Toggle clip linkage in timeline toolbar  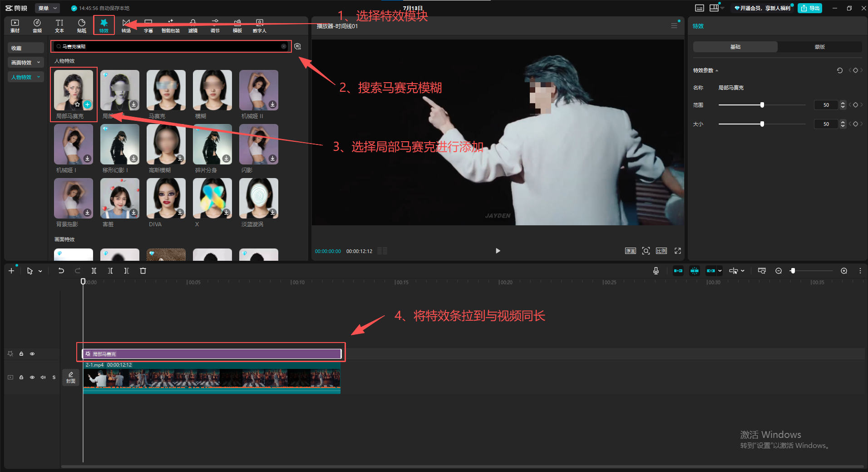(x=711, y=271)
